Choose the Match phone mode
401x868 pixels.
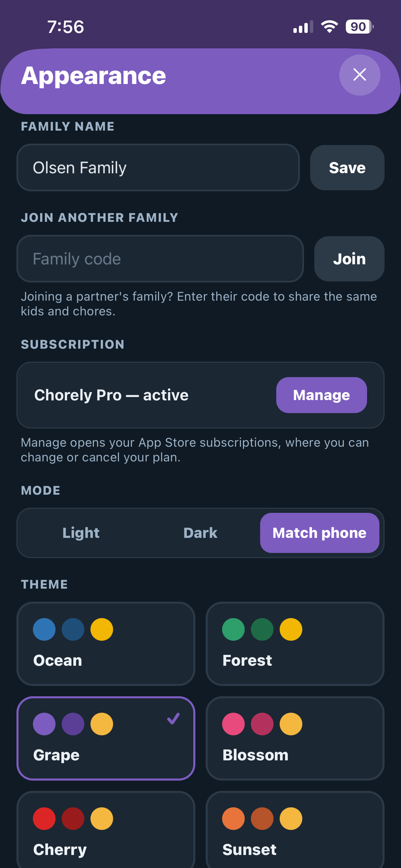[319, 533]
